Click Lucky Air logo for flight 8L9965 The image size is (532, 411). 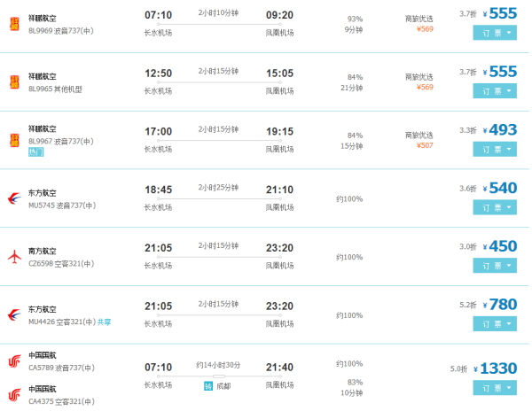click(x=14, y=82)
